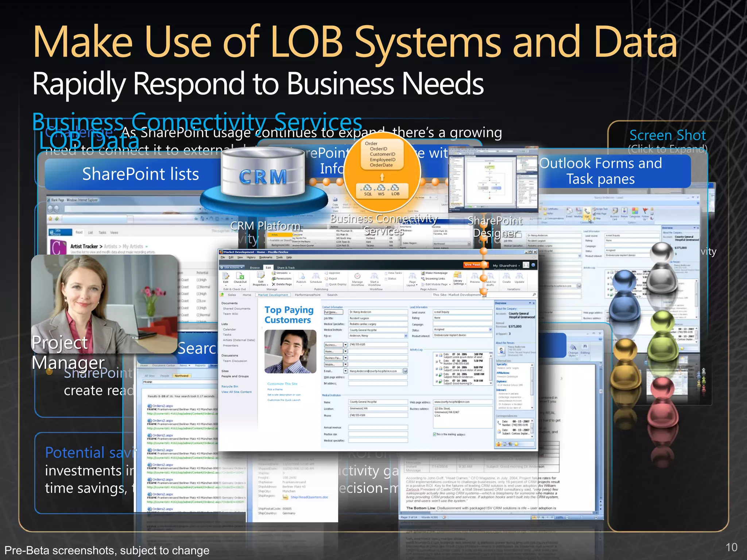This screenshot has height=560, width=747.
Task: Click the navigate-up icon beside Sales
Action: tap(222, 295)
